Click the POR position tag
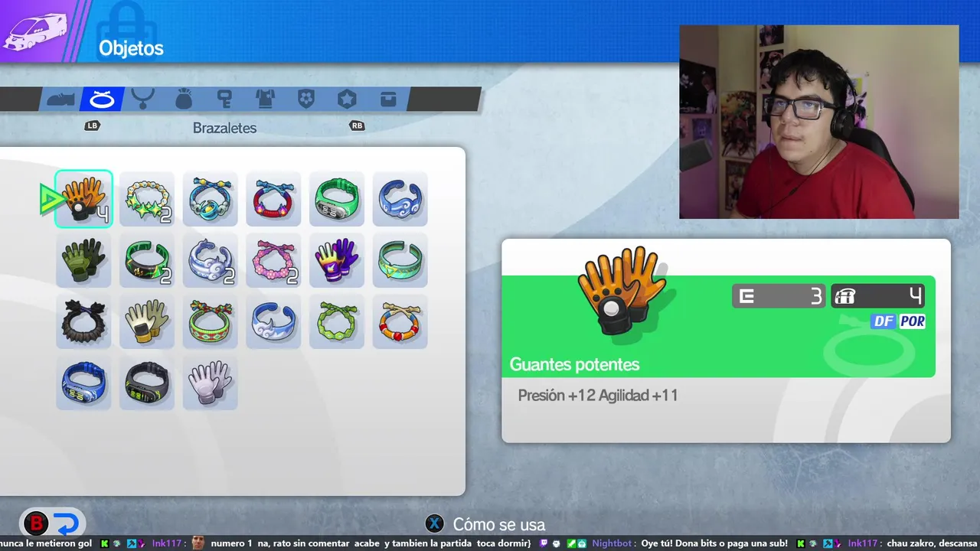 pos(912,321)
